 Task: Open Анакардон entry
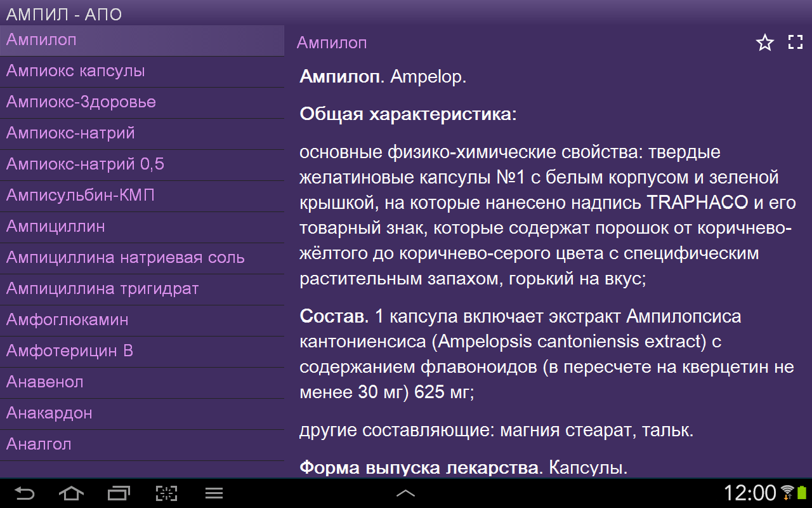142,413
